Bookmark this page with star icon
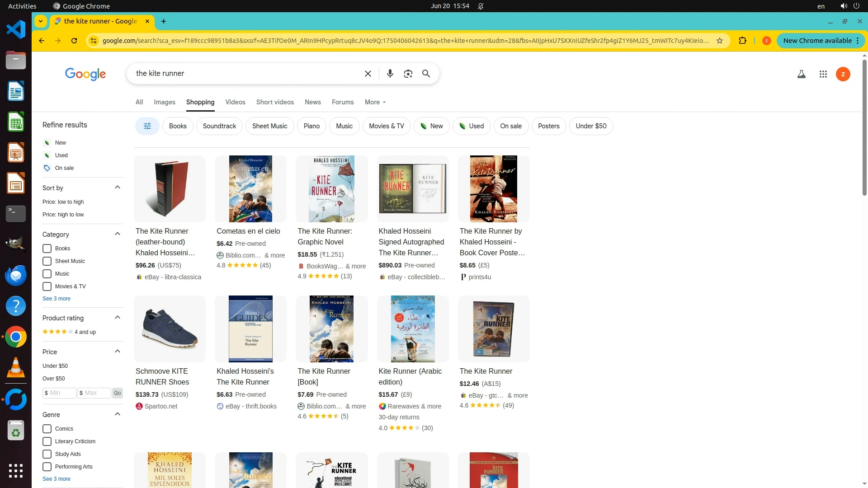The width and height of the screenshot is (868, 488). 719,41
